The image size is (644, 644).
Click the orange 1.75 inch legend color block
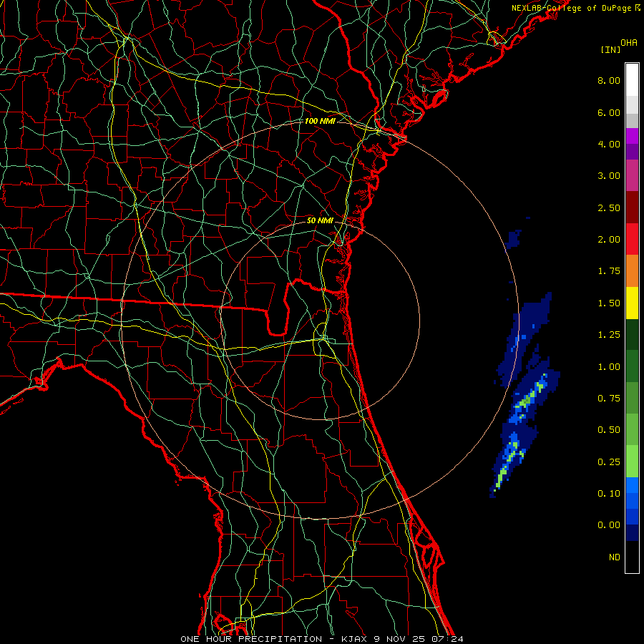click(632, 270)
